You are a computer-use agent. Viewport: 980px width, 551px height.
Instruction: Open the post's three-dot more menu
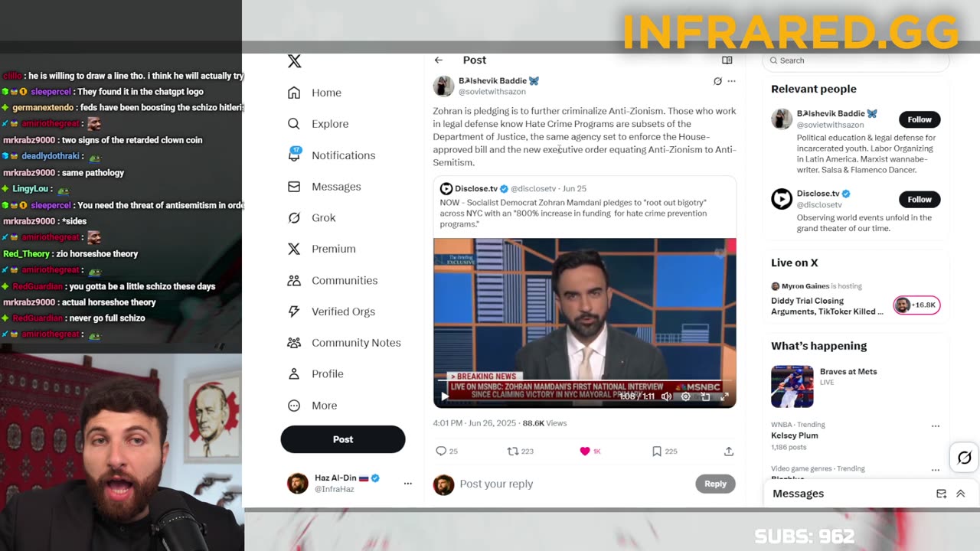click(x=731, y=81)
